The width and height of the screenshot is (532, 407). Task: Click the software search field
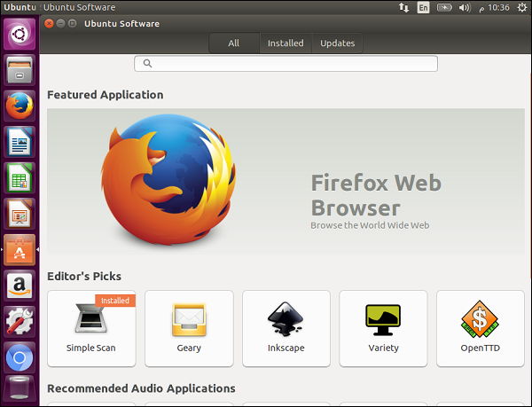pos(286,64)
